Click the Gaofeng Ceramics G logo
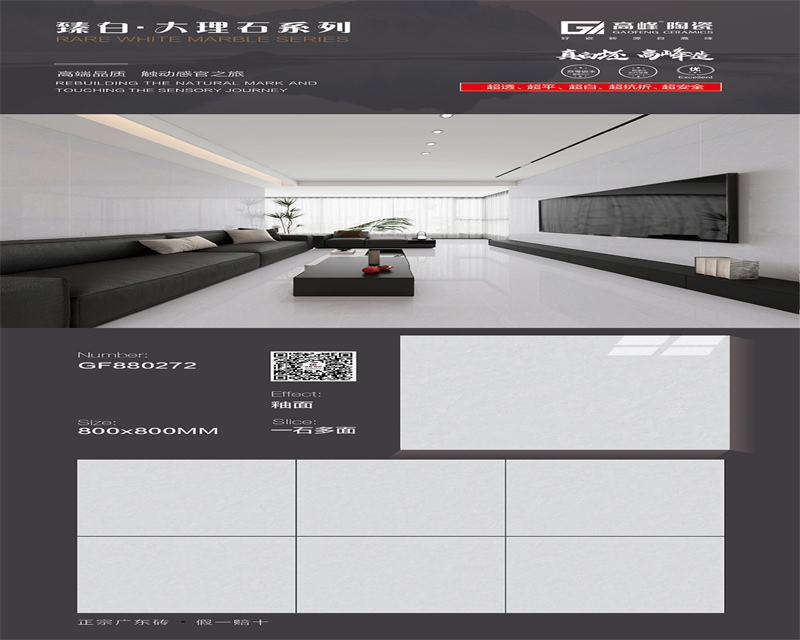The height and width of the screenshot is (640, 800). tap(582, 27)
